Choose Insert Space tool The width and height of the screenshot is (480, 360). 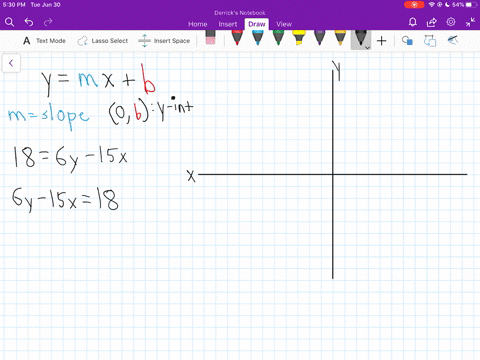click(164, 41)
